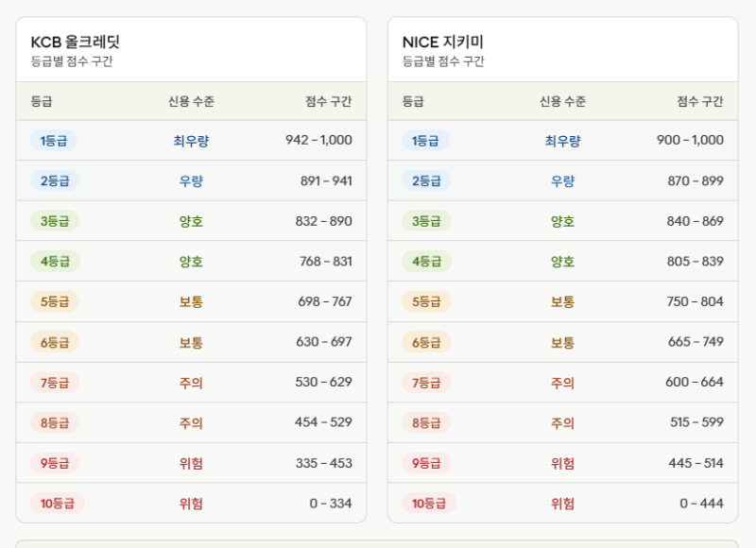This screenshot has height=548, width=756.
Task: Click the 870 – 899 score range
Action: [696, 180]
